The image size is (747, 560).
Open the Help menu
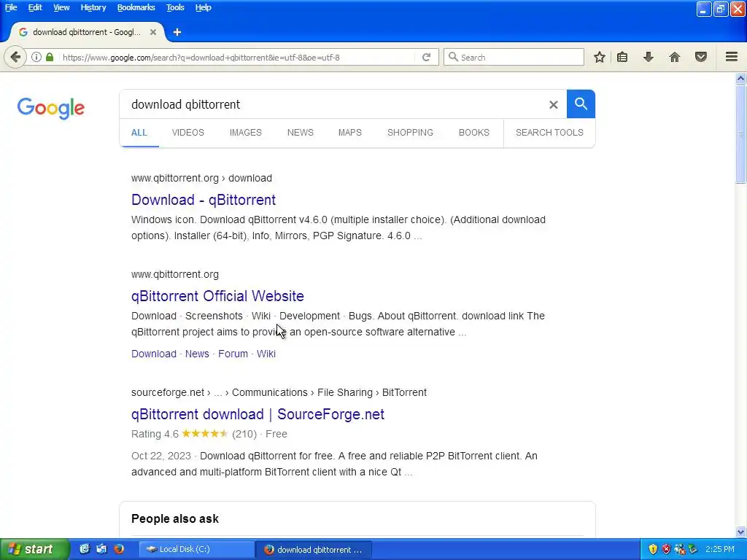(x=203, y=7)
